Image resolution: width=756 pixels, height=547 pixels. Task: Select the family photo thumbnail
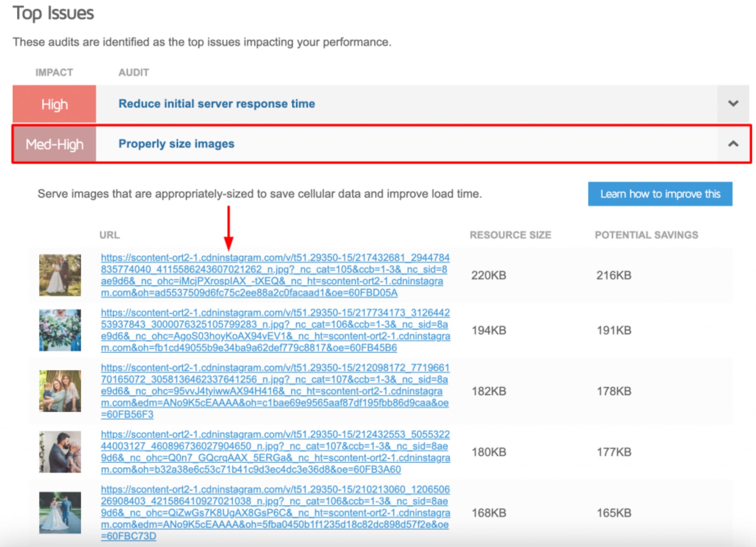[60, 391]
